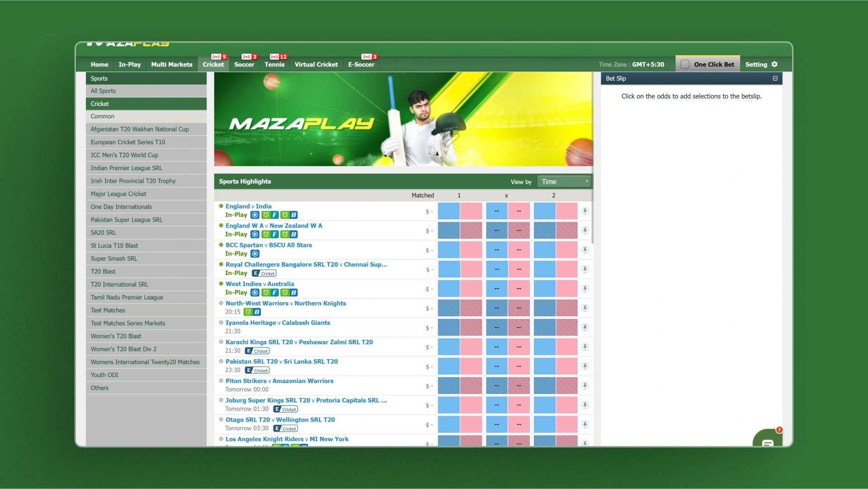Open the Multi Markets tab
The height and width of the screenshot is (489, 868).
(x=172, y=65)
